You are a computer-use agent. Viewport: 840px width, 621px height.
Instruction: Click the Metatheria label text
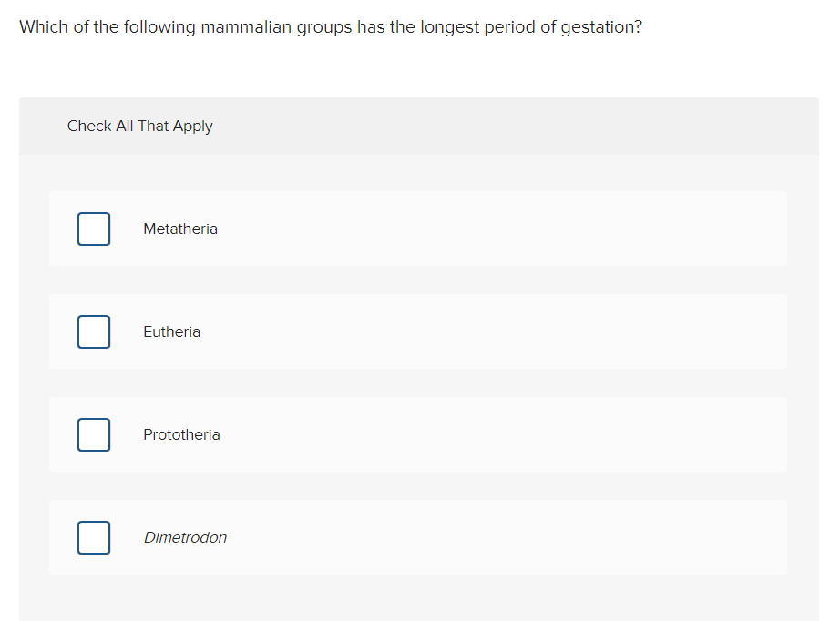[x=179, y=229]
